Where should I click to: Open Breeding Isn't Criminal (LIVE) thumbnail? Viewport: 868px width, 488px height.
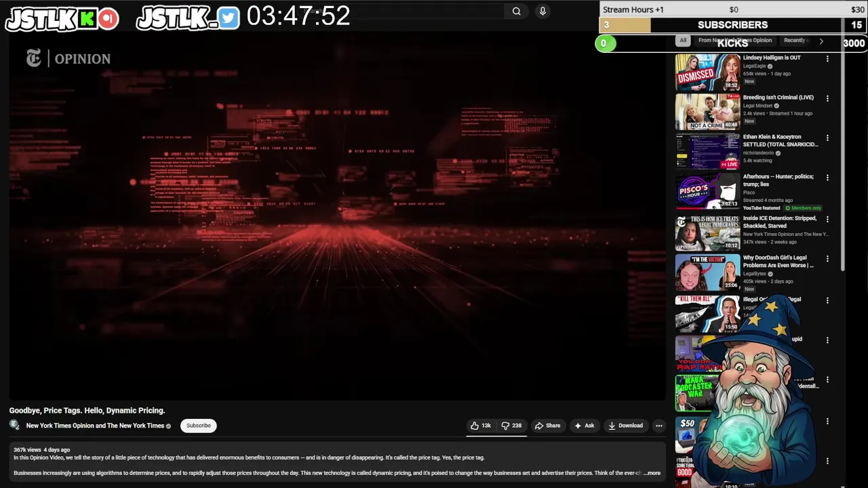click(707, 112)
